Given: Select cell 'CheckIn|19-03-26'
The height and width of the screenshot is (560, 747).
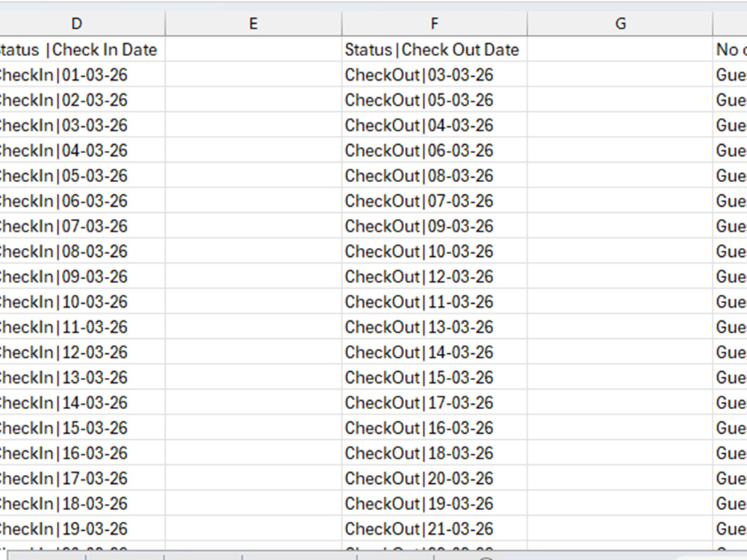Looking at the screenshot, I should coord(82,529).
